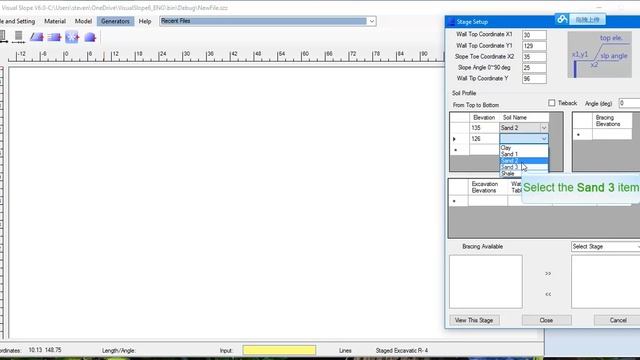The image size is (640, 360).
Task: Click the yellow Input box in status bar
Action: click(279, 350)
